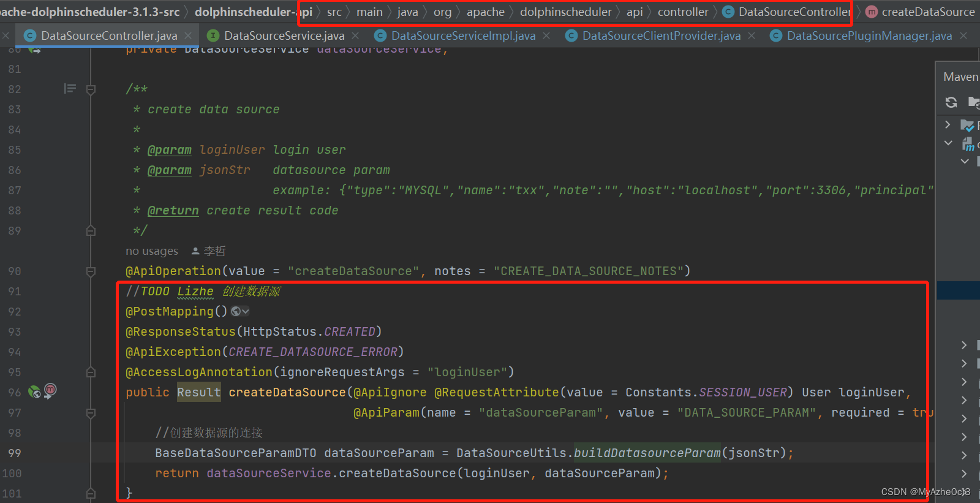Click the gutter navigation icon on line 80
The width and height of the screenshot is (980, 503).
pos(34,49)
